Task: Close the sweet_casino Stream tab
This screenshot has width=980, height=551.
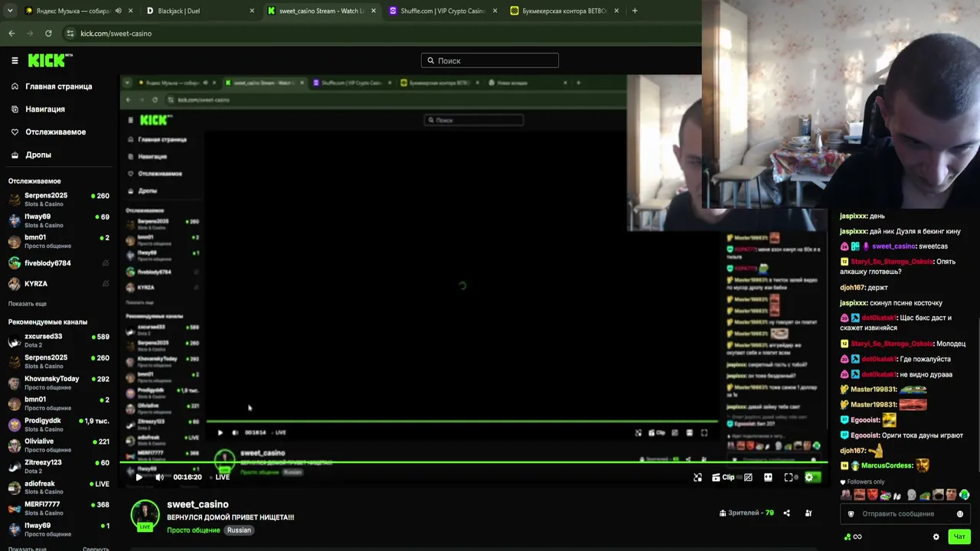Action: (x=374, y=11)
